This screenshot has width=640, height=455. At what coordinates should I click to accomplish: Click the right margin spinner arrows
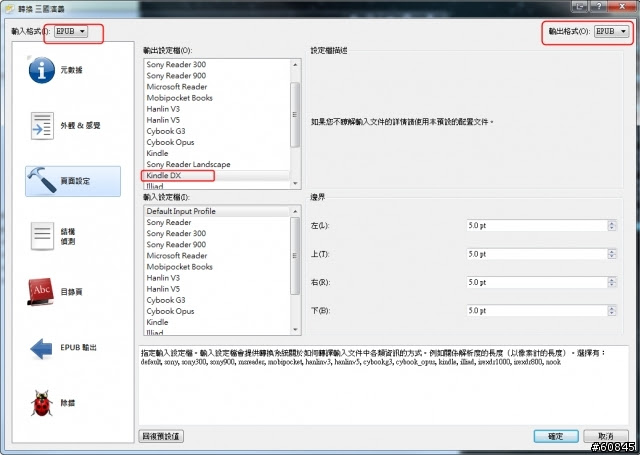pos(611,282)
